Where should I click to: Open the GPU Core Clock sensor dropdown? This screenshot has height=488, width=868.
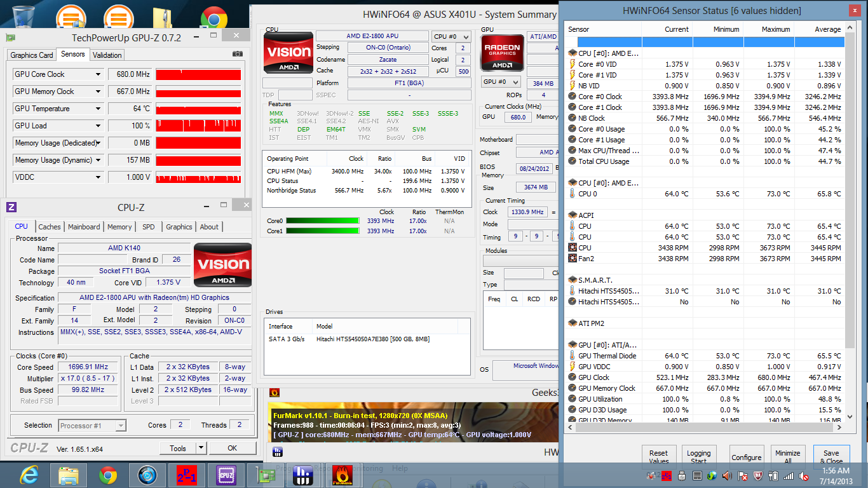[98, 74]
